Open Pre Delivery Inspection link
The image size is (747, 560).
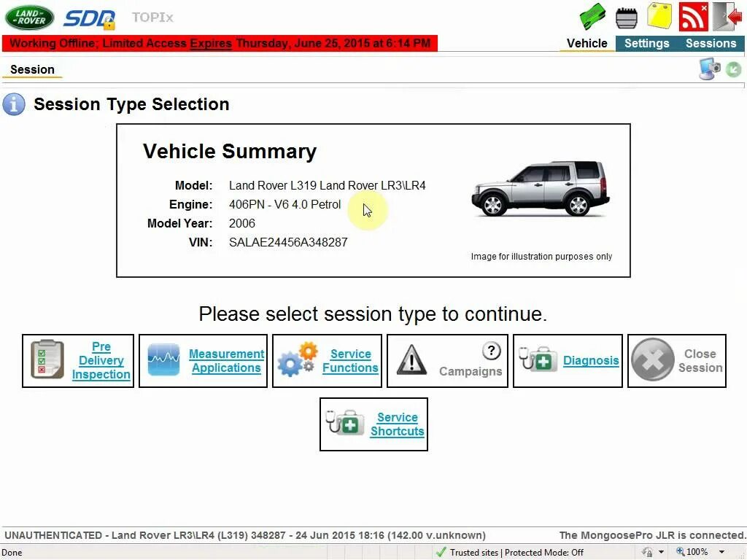(x=101, y=360)
